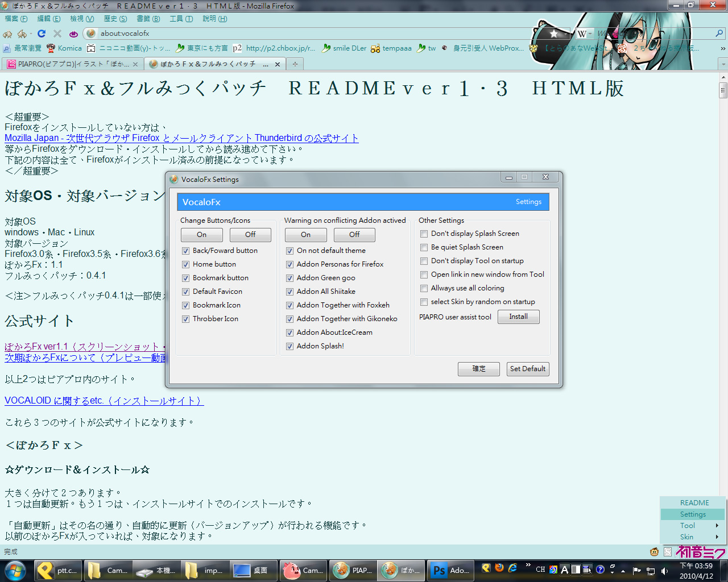Viewport: 728px width, 582px height.
Task: Enable Don't display Splash Screen
Action: (424, 234)
